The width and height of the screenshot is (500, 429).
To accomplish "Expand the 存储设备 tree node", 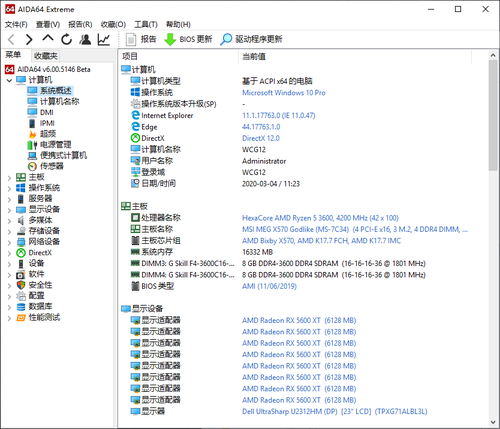I will (x=9, y=232).
